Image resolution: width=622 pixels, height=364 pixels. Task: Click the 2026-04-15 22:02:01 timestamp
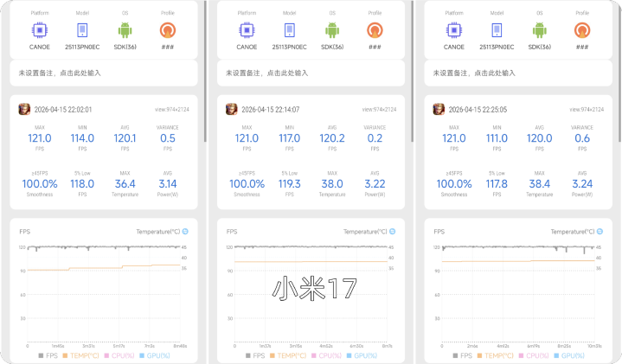pos(63,110)
